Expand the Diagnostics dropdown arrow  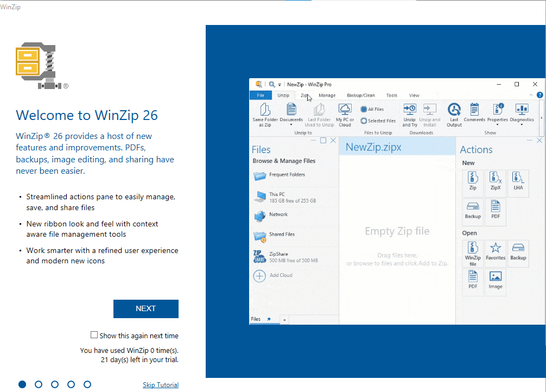[x=522, y=125]
